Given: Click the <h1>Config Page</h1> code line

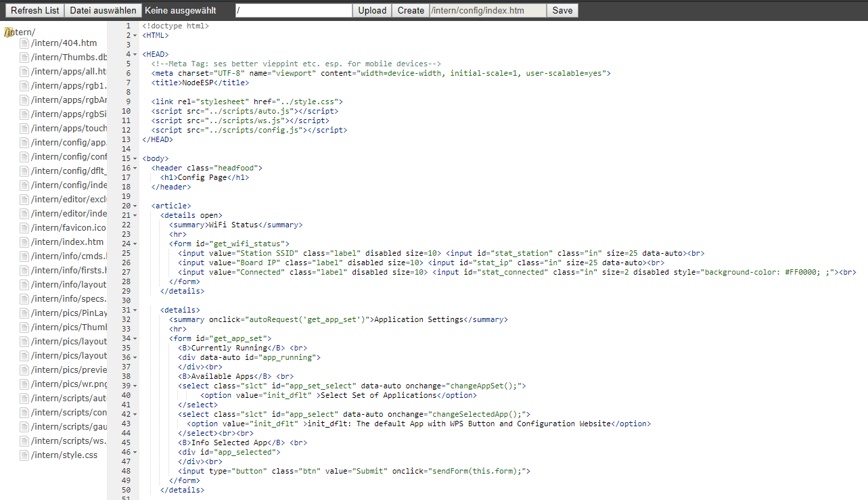Looking at the screenshot, I should pos(204,177).
